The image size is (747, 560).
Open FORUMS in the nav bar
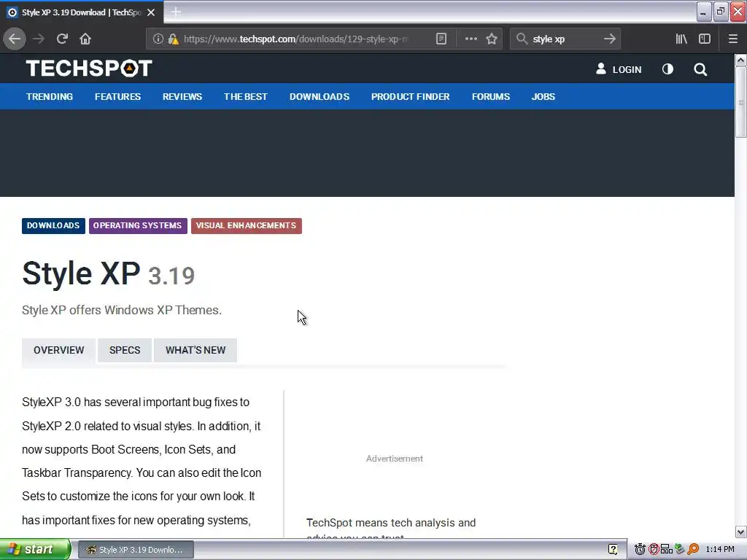tap(491, 97)
